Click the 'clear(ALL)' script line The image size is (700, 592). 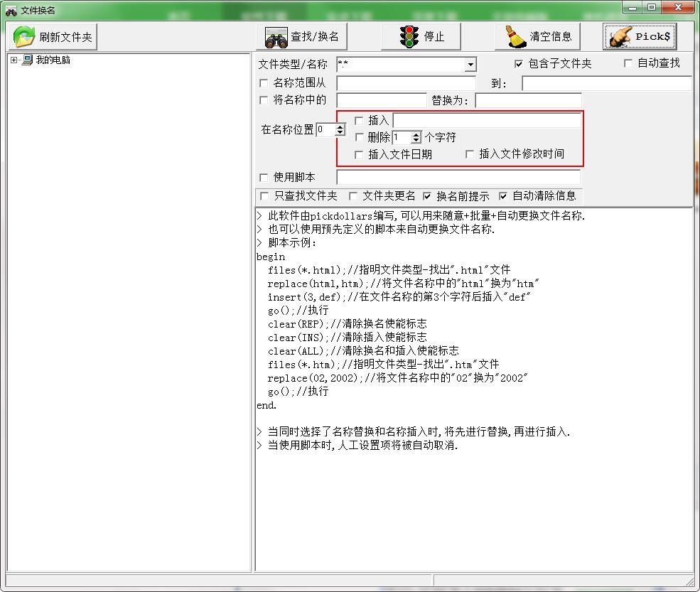[363, 351]
